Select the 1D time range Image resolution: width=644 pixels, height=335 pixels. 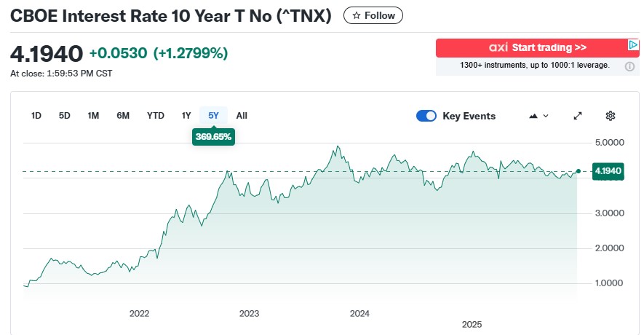[36, 116]
